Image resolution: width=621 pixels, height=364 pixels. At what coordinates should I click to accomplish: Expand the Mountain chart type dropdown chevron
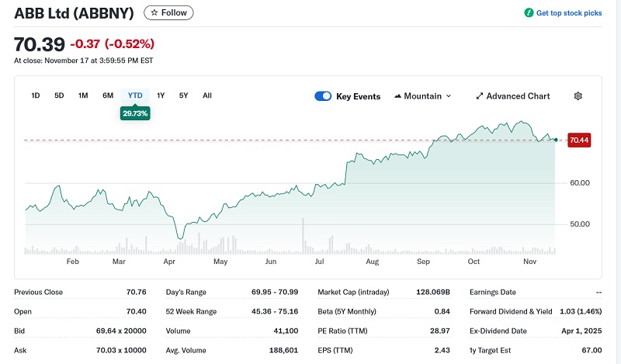(449, 96)
